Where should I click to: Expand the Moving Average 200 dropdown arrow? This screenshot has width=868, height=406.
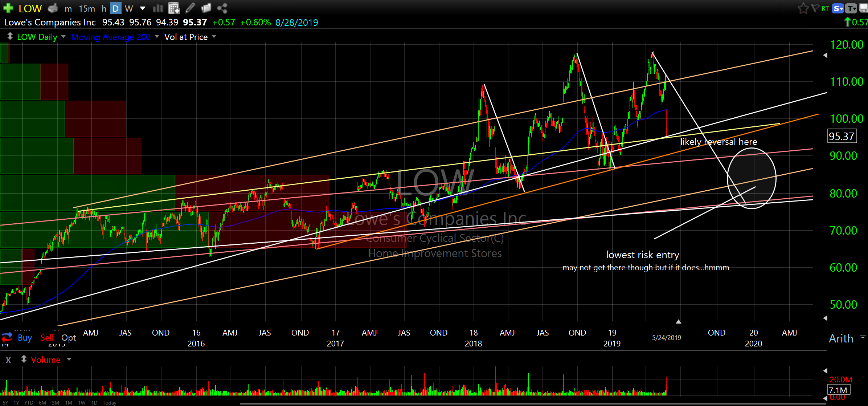pos(157,37)
